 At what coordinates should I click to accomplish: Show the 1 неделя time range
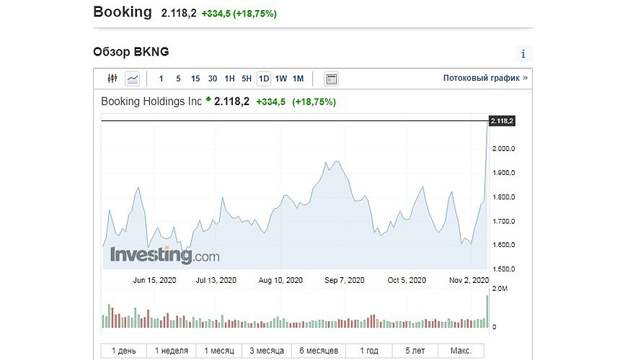171,351
